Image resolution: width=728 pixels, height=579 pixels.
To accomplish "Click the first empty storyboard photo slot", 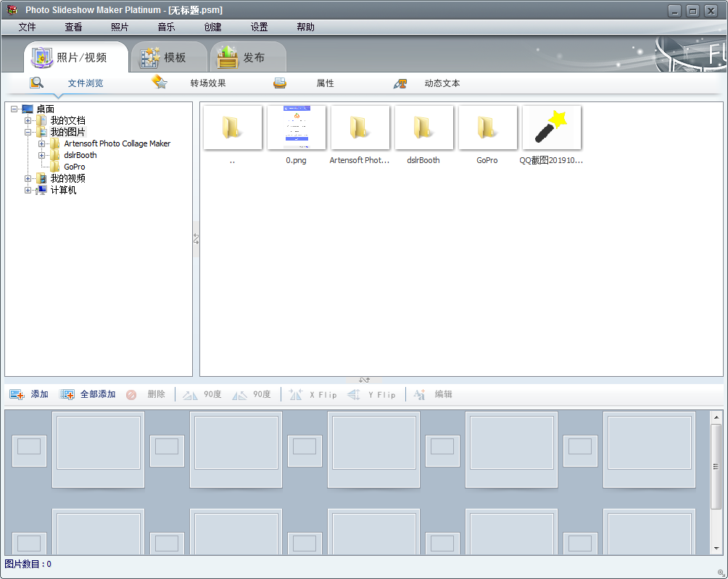I will coord(98,449).
